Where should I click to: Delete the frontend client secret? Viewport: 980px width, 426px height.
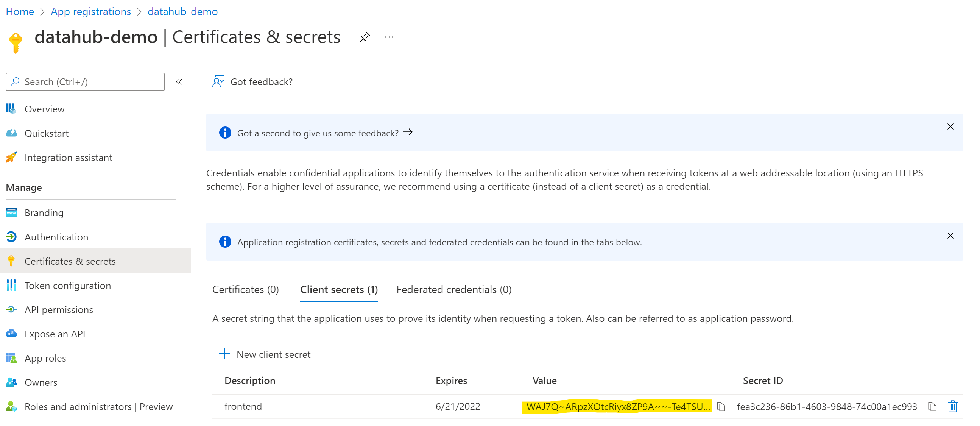point(953,407)
